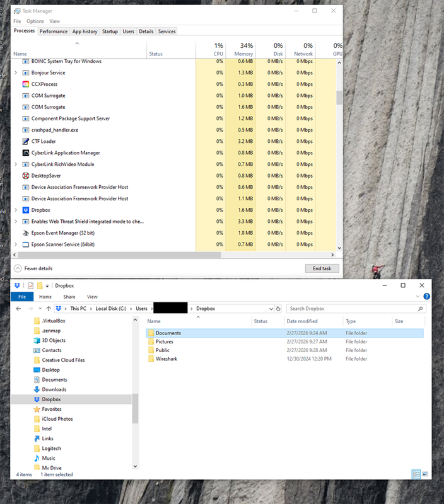The image size is (444, 504).
Task: Refresh the Dropbox folder view
Action: pos(278,309)
